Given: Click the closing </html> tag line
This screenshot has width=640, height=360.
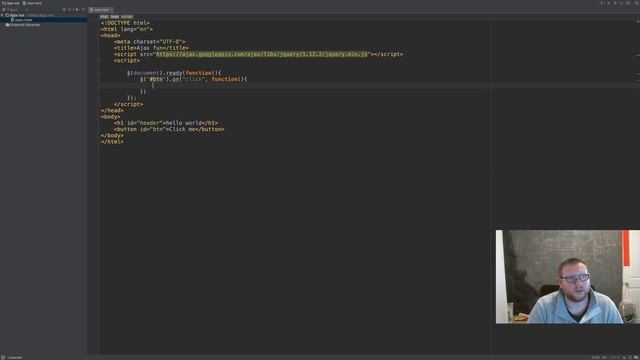Looking at the screenshot, I should [x=112, y=142].
